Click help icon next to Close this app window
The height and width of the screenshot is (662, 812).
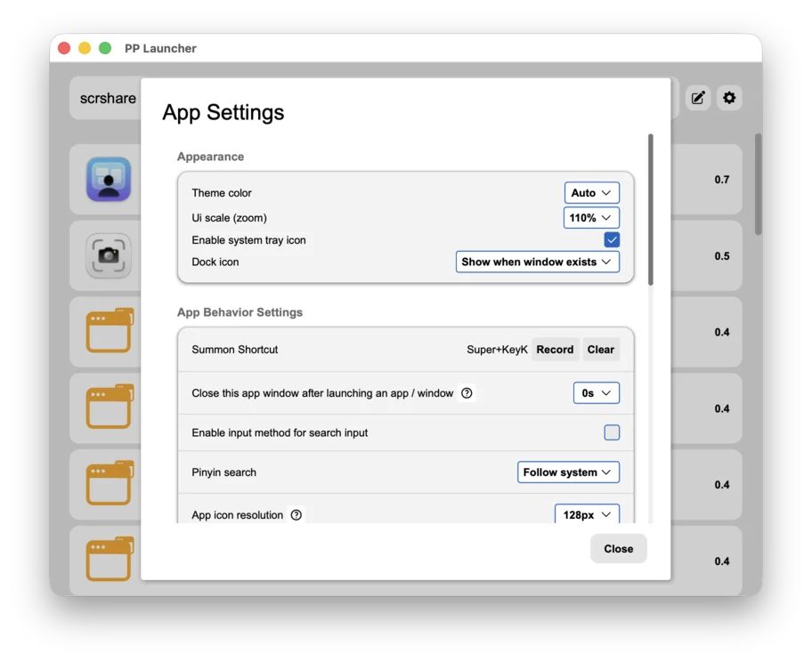(x=467, y=393)
